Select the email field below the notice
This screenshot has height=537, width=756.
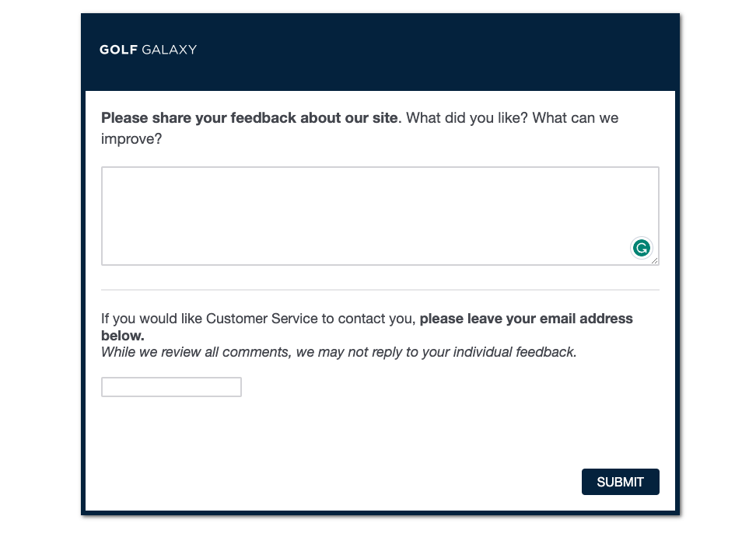pyautogui.click(x=170, y=386)
